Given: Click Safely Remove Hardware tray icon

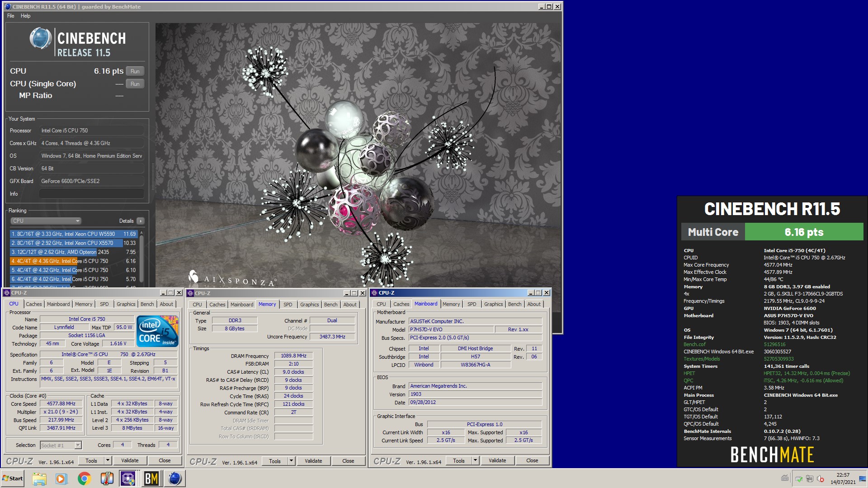Looking at the screenshot, I should [799, 479].
